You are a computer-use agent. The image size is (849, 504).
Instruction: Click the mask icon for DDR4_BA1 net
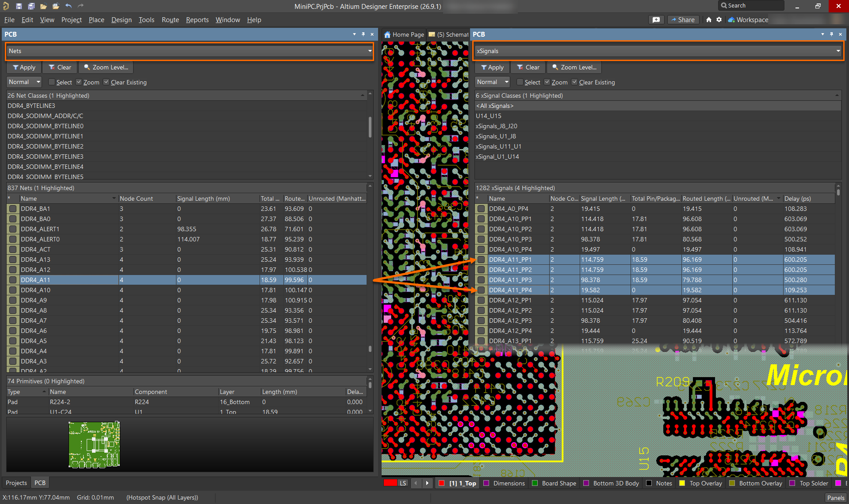[x=13, y=209]
